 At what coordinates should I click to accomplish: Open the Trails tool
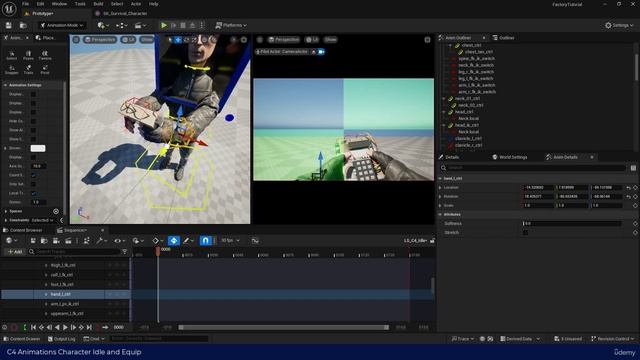click(x=28, y=70)
